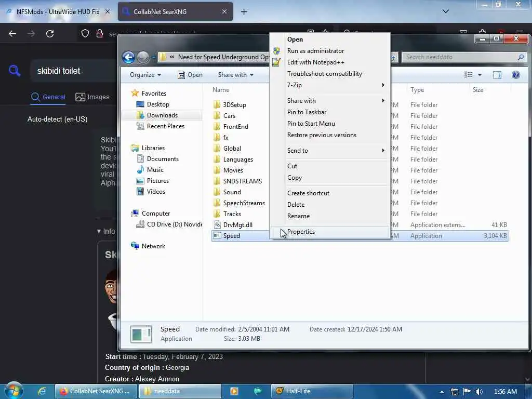Click the change view icon
Viewport: 532px width, 399px height.
point(469,75)
